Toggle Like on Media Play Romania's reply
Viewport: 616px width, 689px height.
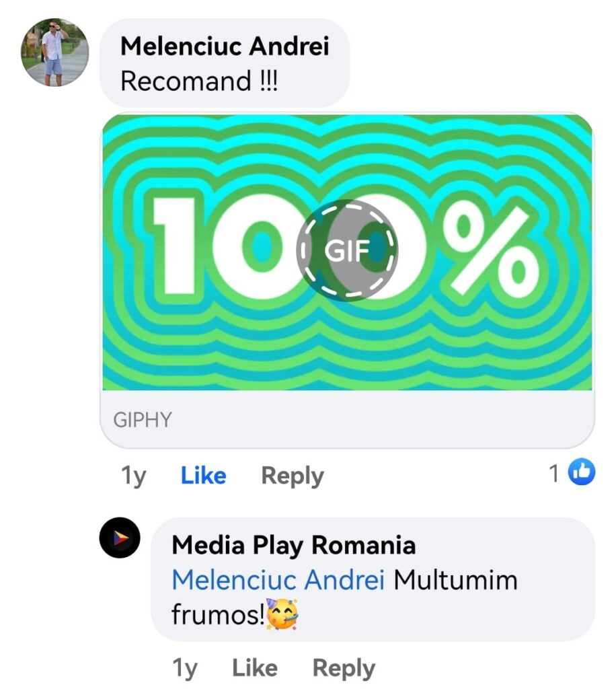click(x=255, y=668)
